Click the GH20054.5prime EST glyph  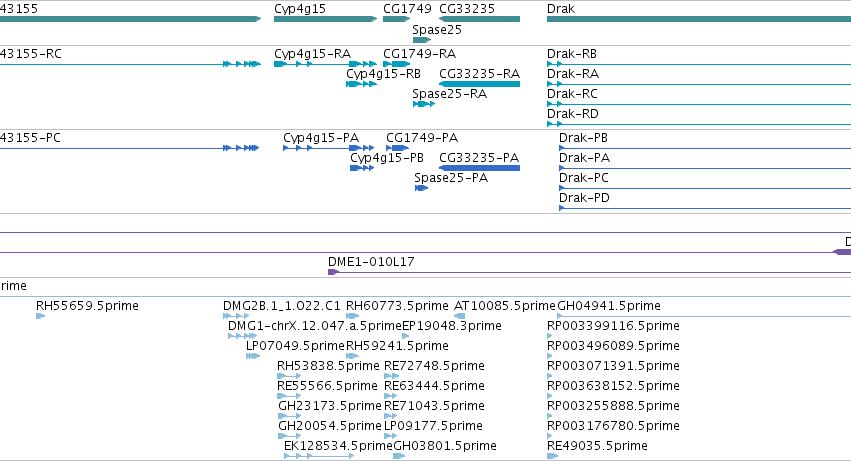289,437
